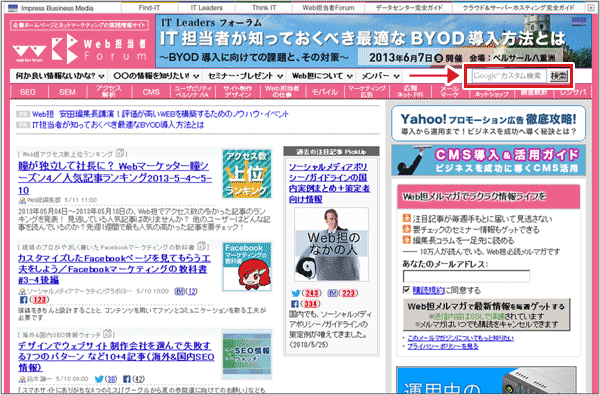Select the Web担当者の仕事 category
Viewport: 600px width, 395px height.
(282, 91)
